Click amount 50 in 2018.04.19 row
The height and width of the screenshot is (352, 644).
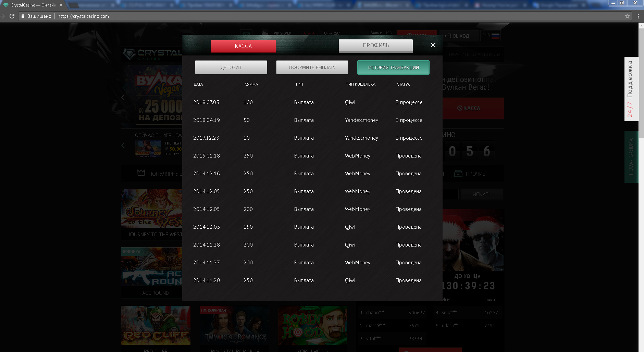click(x=247, y=120)
